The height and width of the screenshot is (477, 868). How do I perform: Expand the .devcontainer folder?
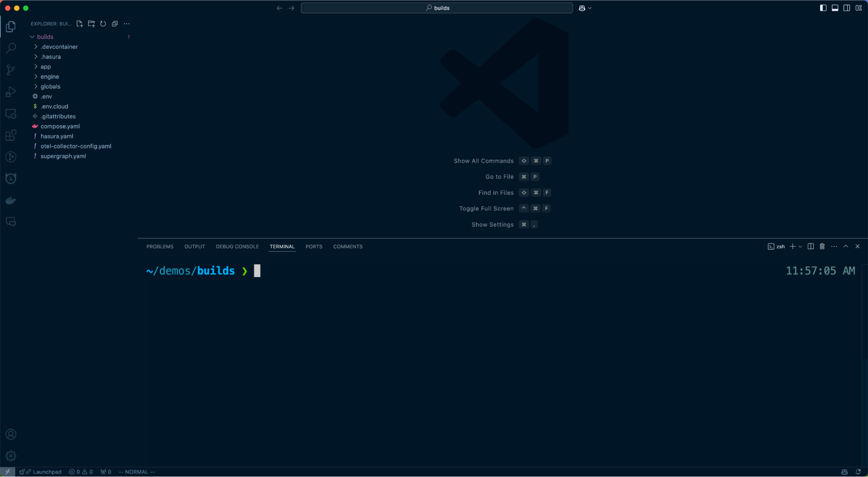click(x=80, y=47)
